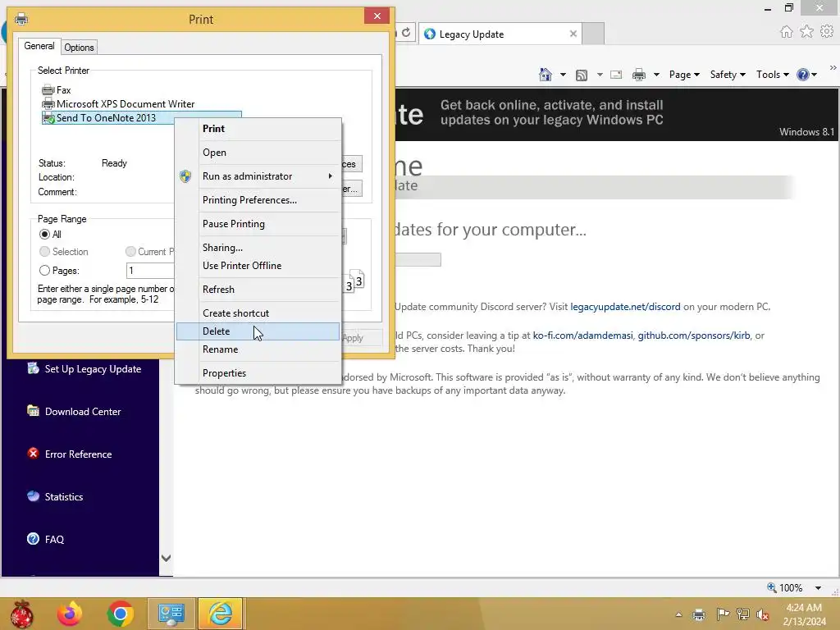
Task: Select the Current Page radio button
Action: 130,251
